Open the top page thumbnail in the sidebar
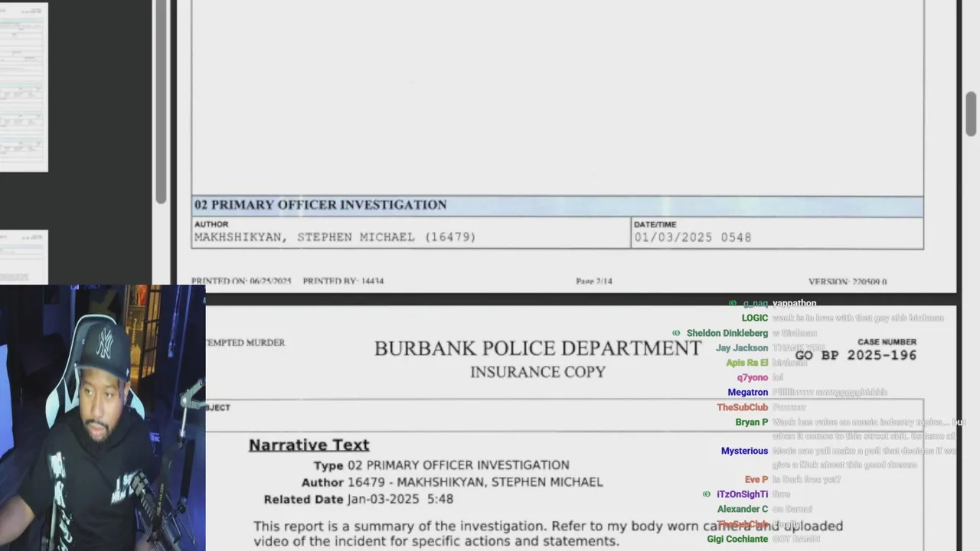980x551 pixels. tap(24, 87)
